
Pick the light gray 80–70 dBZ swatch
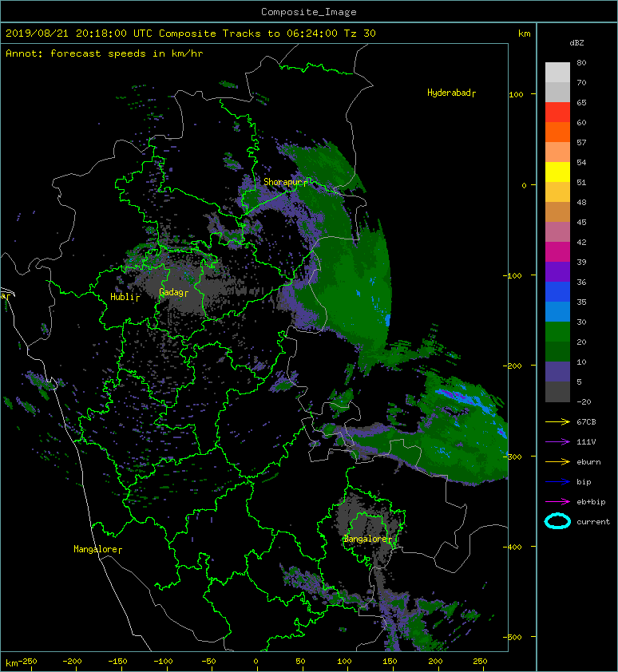click(x=557, y=73)
